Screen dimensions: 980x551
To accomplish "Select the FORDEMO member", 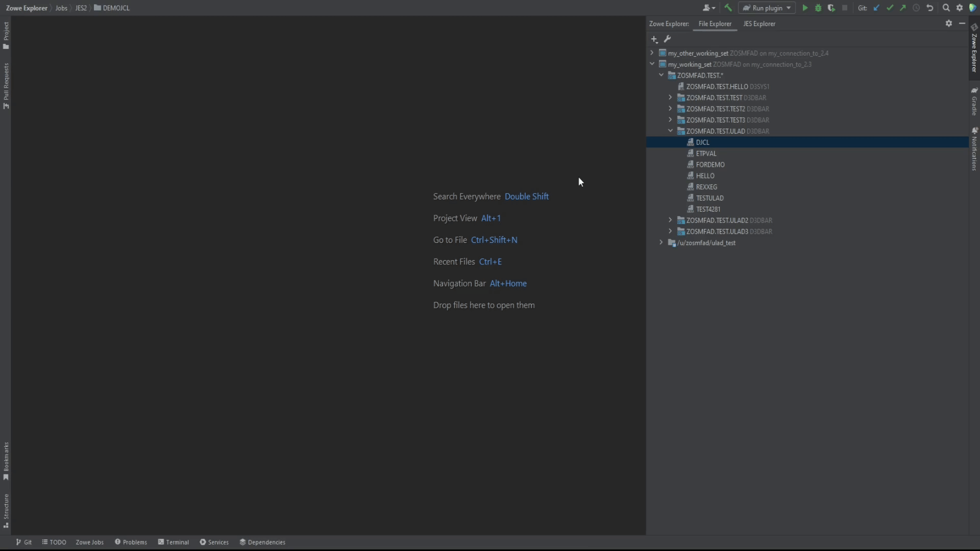I will click(710, 165).
